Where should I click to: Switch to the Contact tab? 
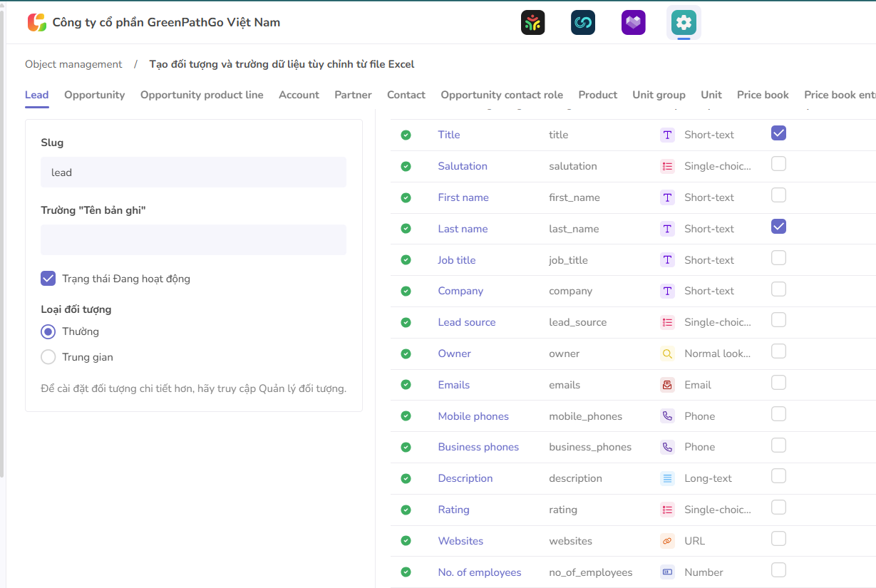point(406,95)
